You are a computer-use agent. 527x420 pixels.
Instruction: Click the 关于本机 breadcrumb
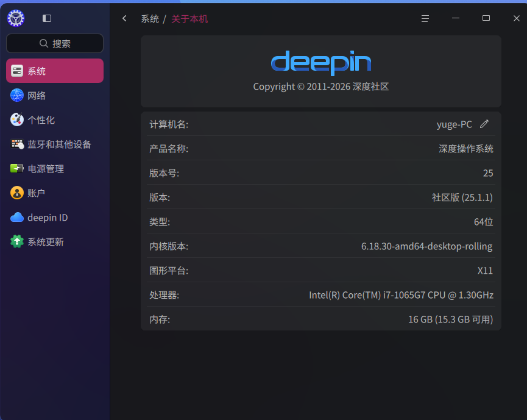(189, 19)
